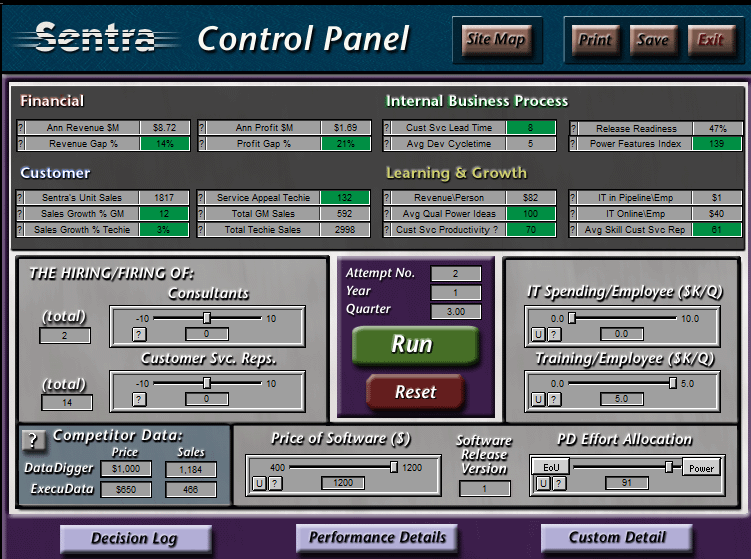Click the PD Effort Allocation slider handle
The width and height of the screenshot is (751, 559).
[x=669, y=467]
